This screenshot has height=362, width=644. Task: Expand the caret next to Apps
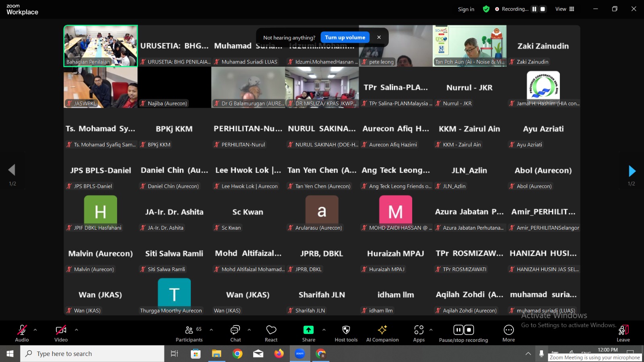pyautogui.click(x=431, y=330)
